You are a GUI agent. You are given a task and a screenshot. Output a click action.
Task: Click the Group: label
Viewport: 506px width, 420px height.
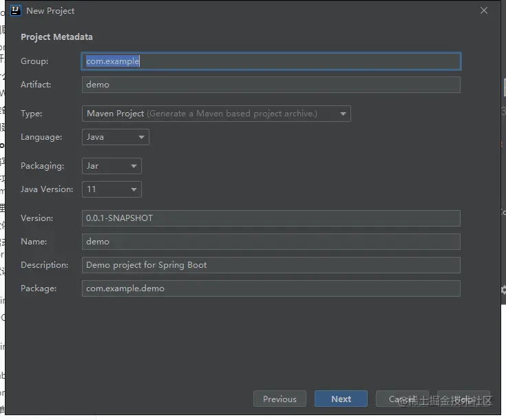pos(34,61)
